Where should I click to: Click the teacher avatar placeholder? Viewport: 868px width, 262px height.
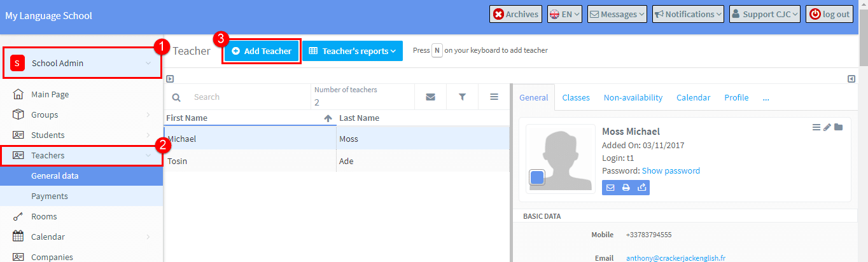(561, 159)
